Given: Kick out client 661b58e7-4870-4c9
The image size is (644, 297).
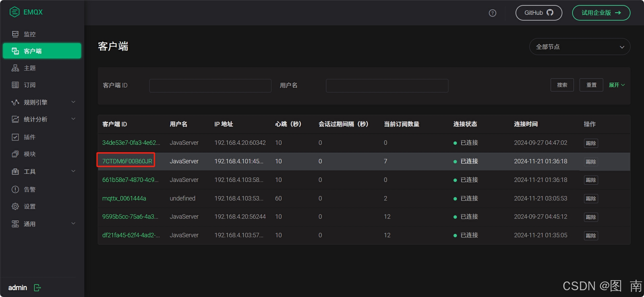Looking at the screenshot, I should [x=591, y=180].
